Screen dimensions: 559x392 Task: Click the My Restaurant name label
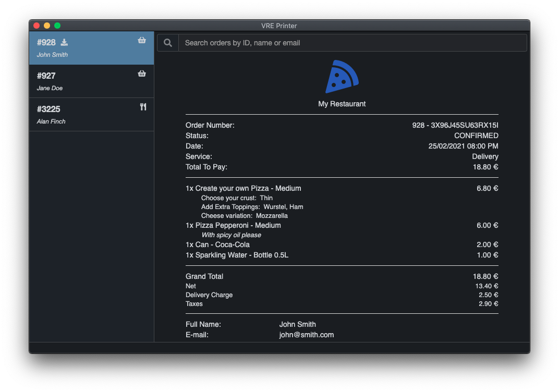click(x=342, y=104)
